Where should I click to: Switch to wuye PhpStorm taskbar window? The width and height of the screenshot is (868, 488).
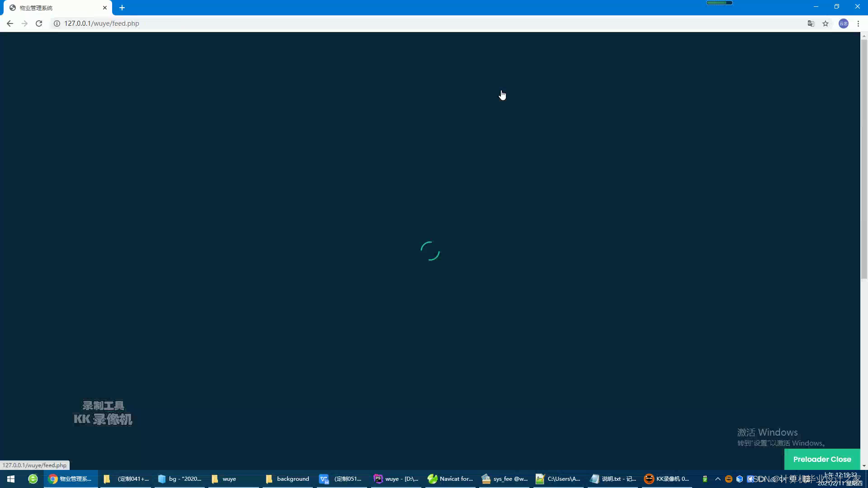click(x=396, y=479)
